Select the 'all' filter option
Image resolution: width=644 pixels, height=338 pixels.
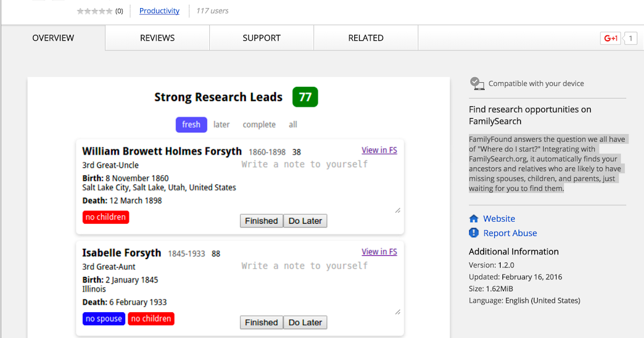coord(292,124)
